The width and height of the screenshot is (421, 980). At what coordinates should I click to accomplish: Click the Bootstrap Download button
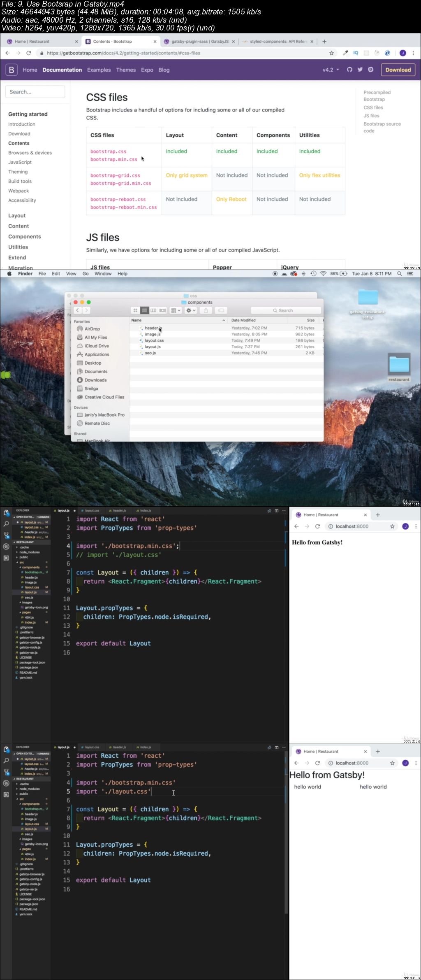[398, 70]
